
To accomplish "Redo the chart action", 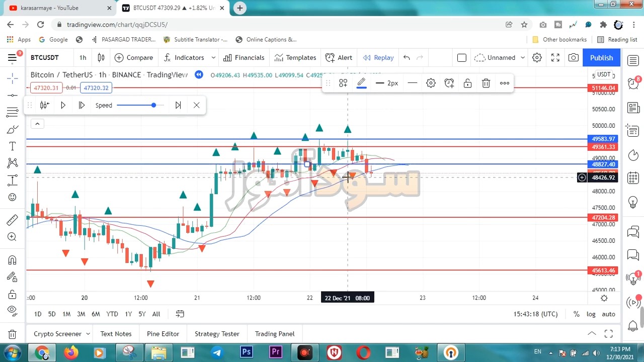I will [420, 58].
